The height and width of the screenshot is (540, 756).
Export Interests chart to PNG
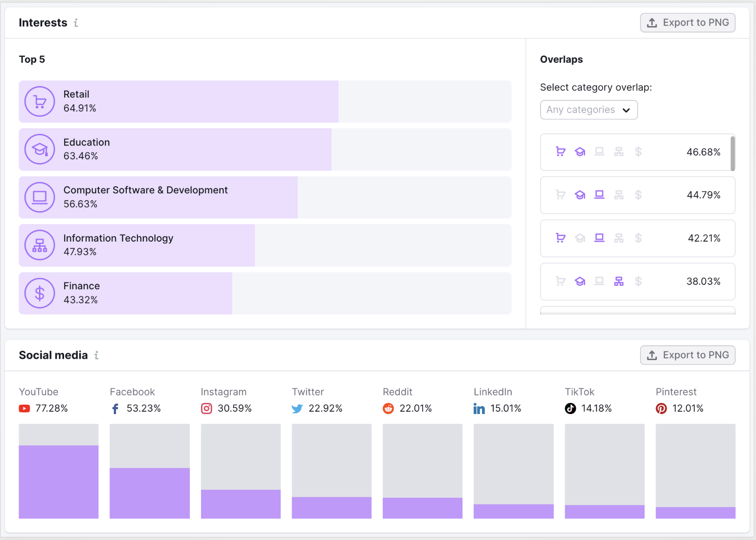[688, 23]
